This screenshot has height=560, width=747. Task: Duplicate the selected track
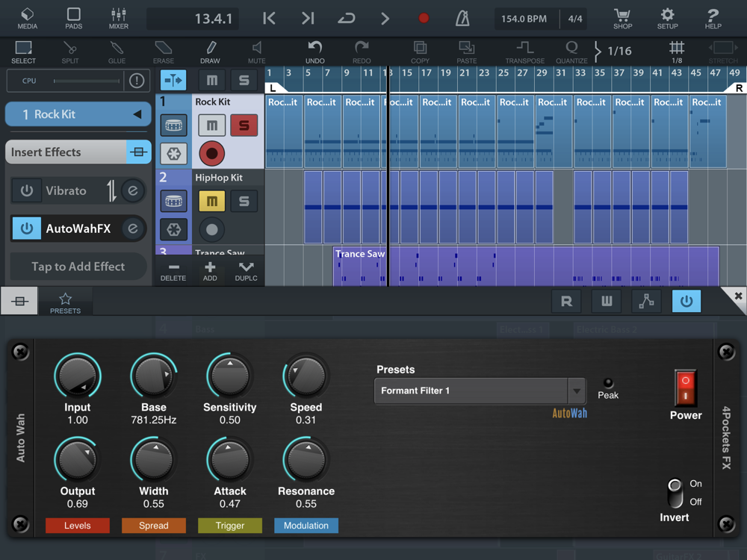pyautogui.click(x=247, y=272)
